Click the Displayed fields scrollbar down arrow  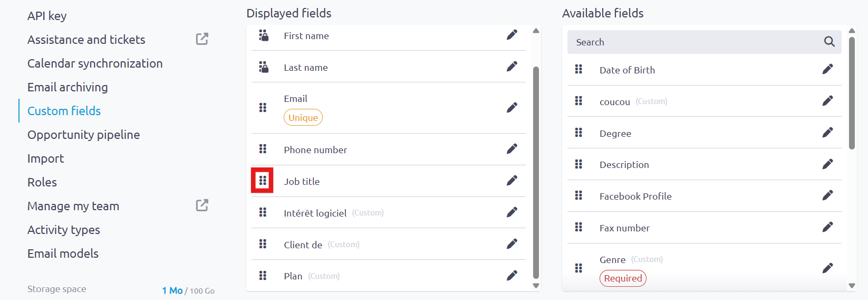(536, 286)
